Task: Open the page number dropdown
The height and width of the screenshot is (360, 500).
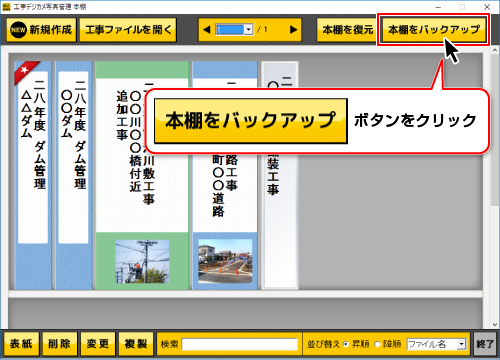Action: pyautogui.click(x=248, y=30)
